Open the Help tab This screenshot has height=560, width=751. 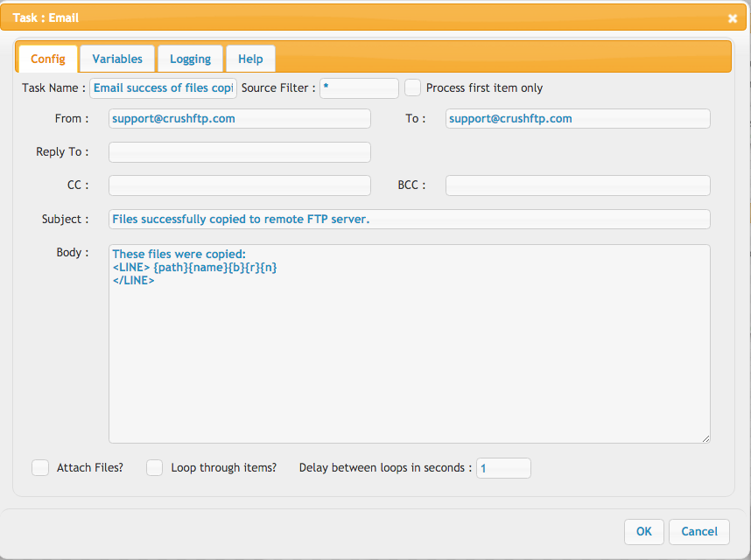coord(250,59)
